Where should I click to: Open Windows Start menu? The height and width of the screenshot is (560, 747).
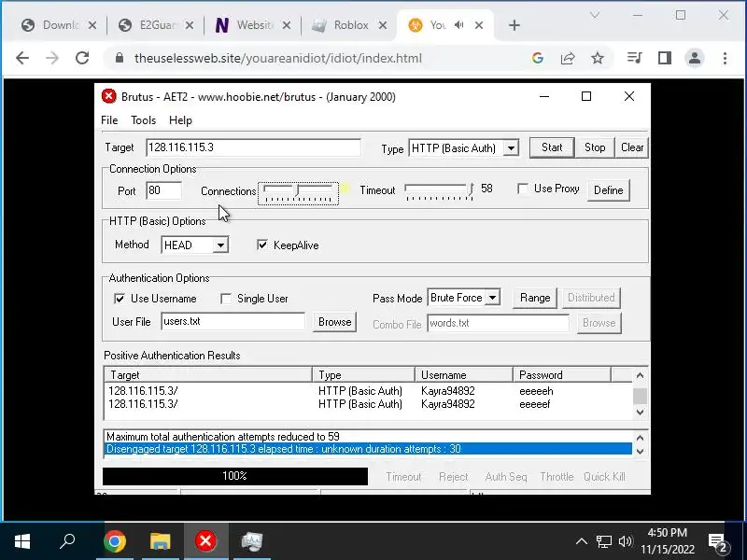pyautogui.click(x=21, y=541)
